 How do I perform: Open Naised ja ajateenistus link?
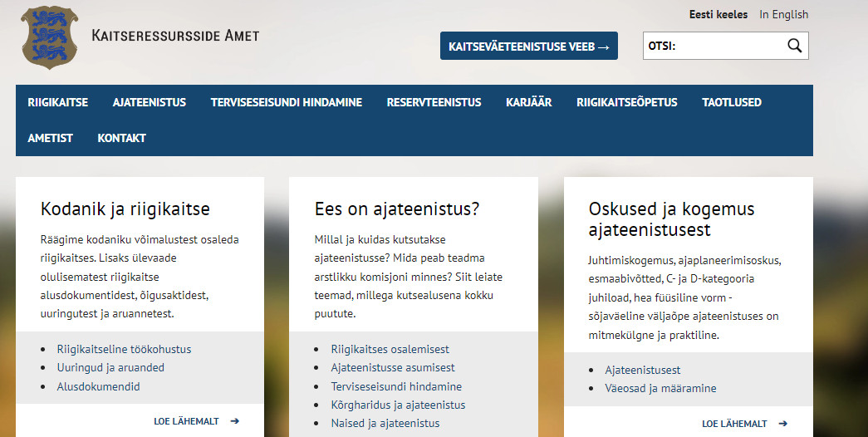pyautogui.click(x=385, y=423)
